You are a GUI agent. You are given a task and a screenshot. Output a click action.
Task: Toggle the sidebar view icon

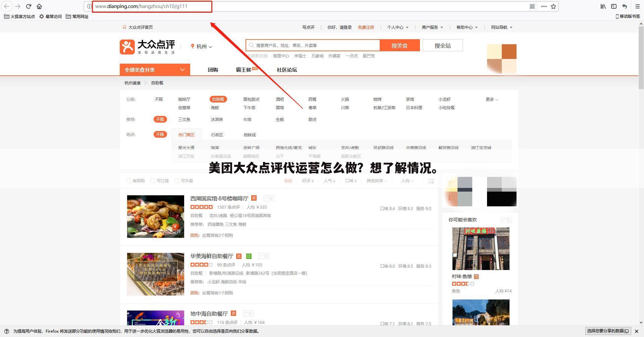click(x=614, y=6)
